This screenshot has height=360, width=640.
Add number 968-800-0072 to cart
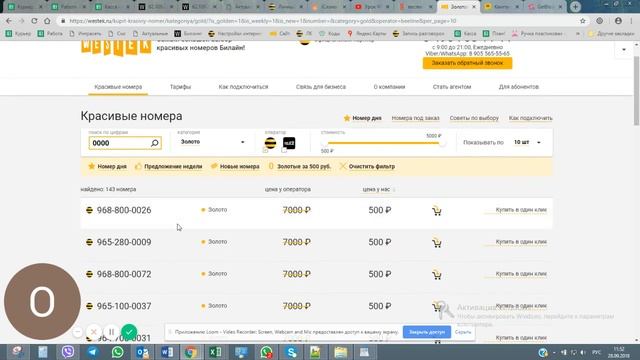pos(437,275)
